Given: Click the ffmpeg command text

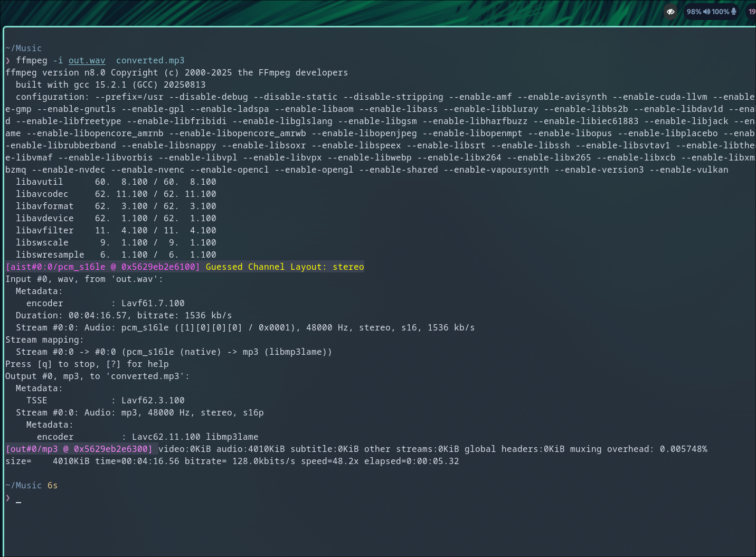Looking at the screenshot, I should (31, 60).
